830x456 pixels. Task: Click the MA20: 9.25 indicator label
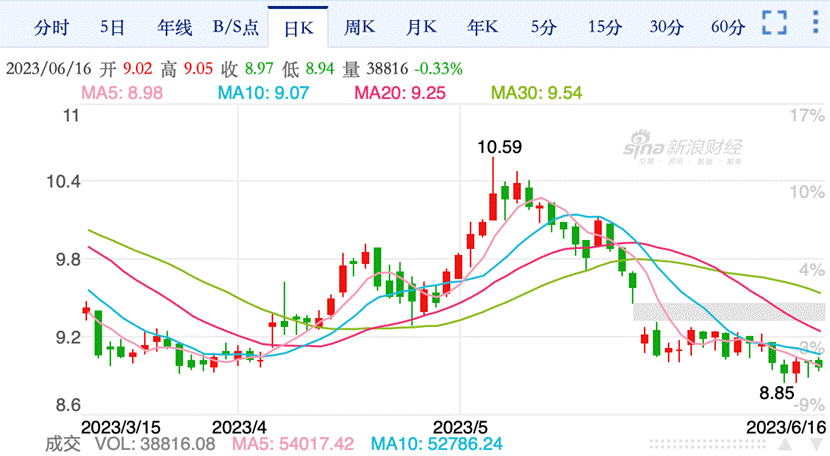pyautogui.click(x=400, y=93)
